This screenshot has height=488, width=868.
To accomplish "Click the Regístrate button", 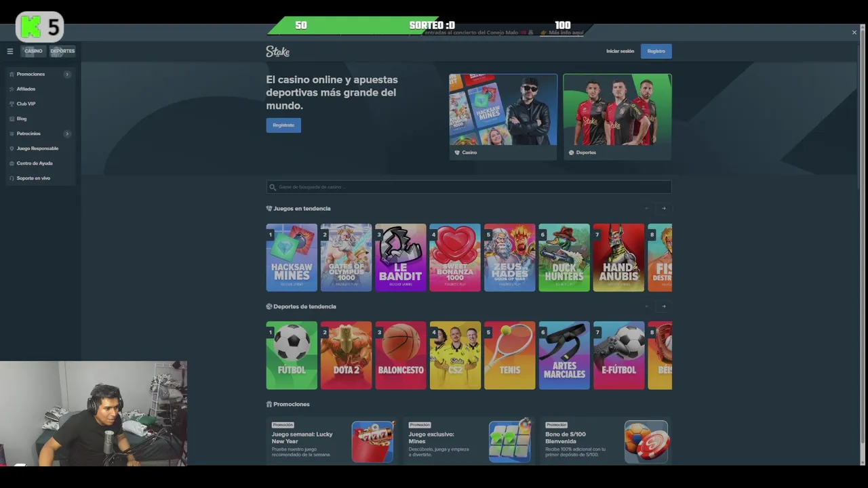I will 283,125.
